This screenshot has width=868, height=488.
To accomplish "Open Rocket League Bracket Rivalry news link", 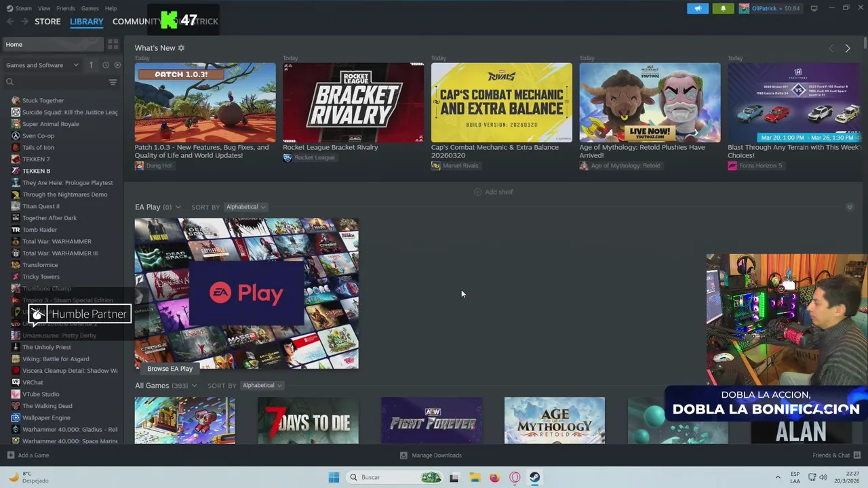I will 330,147.
